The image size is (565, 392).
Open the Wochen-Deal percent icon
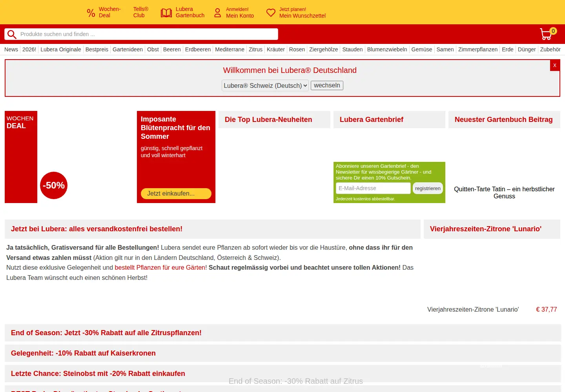pyautogui.click(x=91, y=13)
